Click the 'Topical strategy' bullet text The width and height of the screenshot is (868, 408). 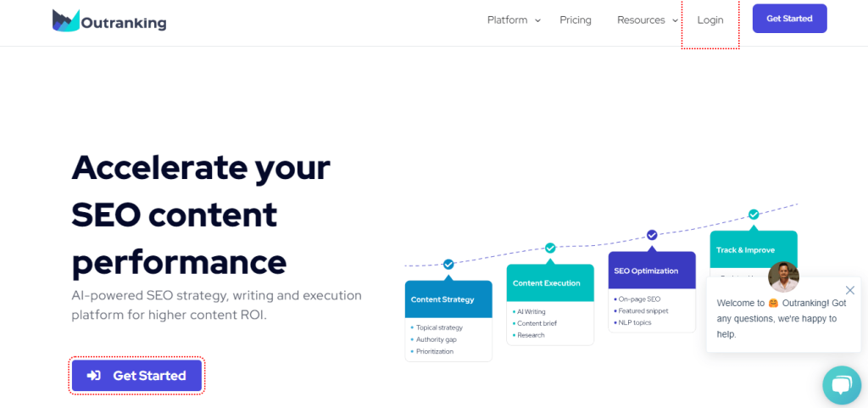[439, 327]
